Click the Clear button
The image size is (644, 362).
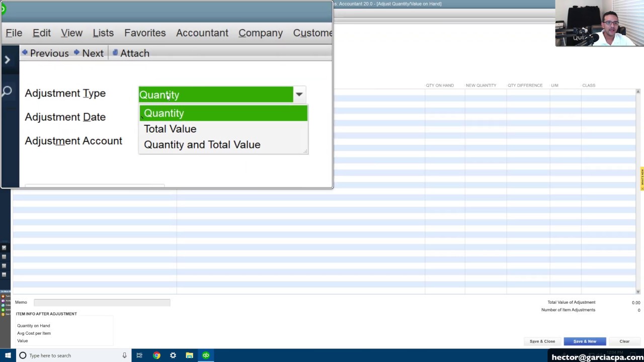coord(624,341)
